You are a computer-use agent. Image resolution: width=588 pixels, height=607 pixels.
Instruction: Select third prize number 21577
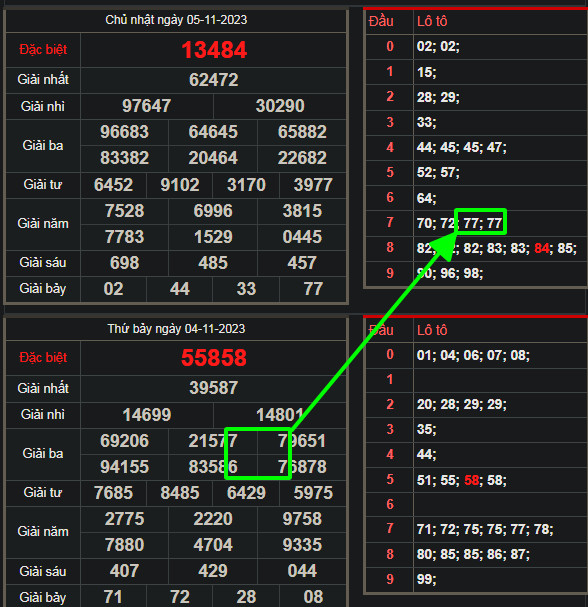213,441
